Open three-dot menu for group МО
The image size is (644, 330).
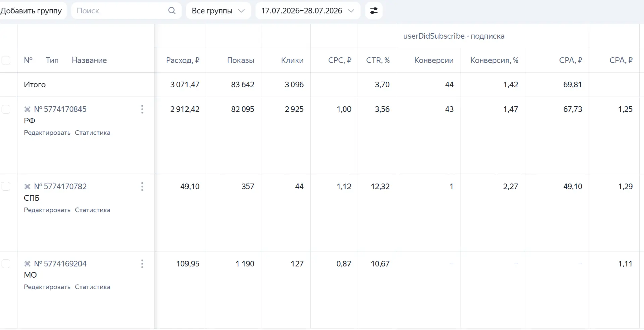[142, 264]
